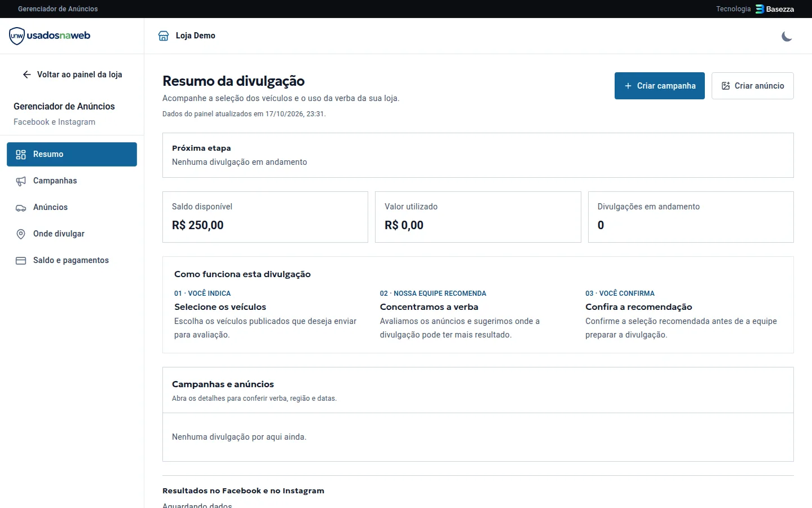Click the Selecione os veículos step title

pos(220,307)
